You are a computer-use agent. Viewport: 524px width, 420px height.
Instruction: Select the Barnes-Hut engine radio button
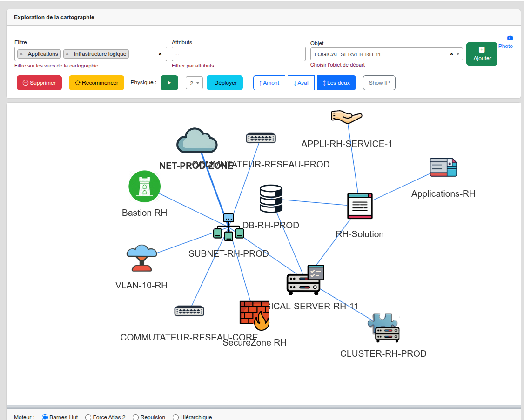click(45, 417)
